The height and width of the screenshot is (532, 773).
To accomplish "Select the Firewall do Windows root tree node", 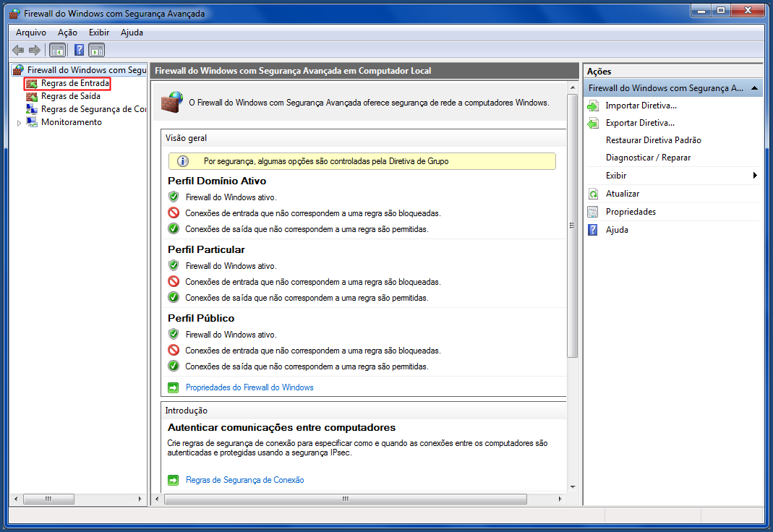I will 87,70.
